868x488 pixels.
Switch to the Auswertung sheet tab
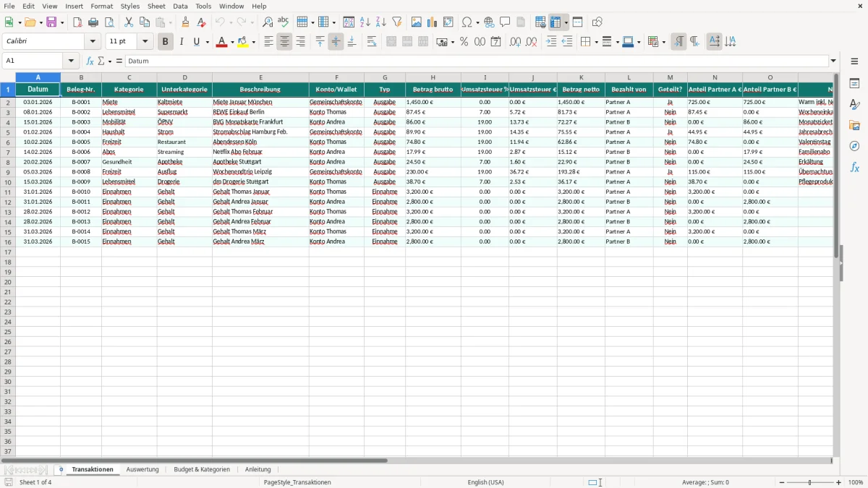tap(142, 469)
